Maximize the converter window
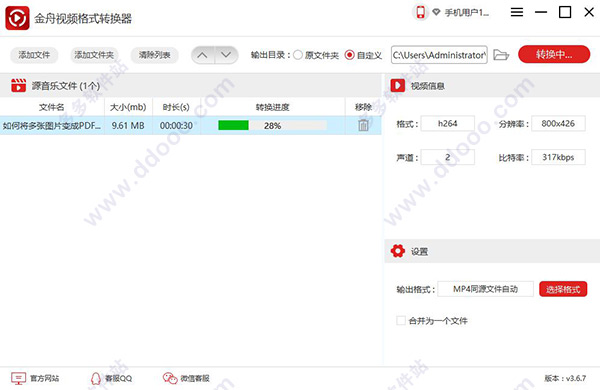 click(x=565, y=12)
